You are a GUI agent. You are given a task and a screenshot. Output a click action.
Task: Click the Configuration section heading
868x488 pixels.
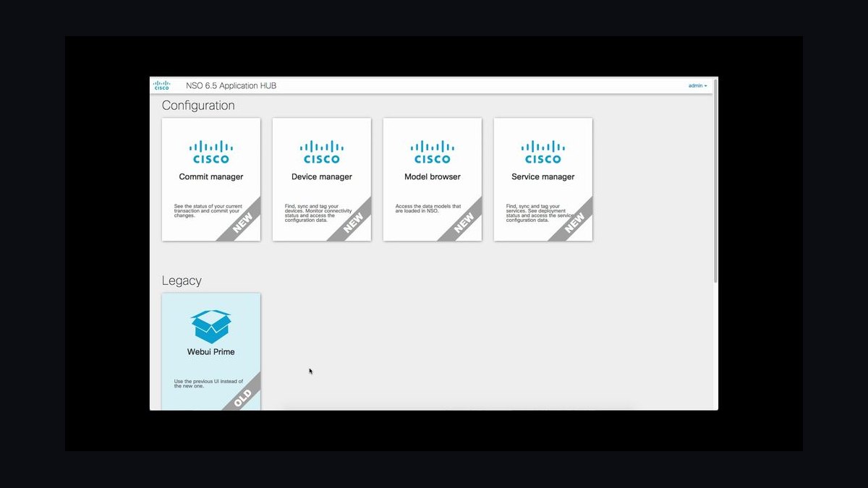pos(198,106)
